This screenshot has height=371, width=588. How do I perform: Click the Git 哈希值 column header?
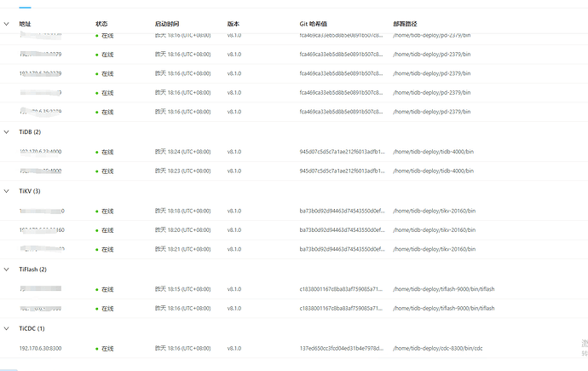click(x=319, y=25)
